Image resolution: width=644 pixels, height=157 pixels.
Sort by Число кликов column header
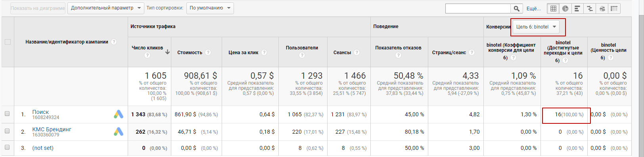click(x=147, y=48)
